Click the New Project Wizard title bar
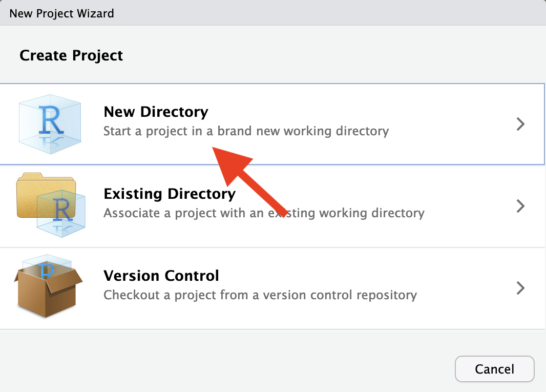 coord(273,13)
